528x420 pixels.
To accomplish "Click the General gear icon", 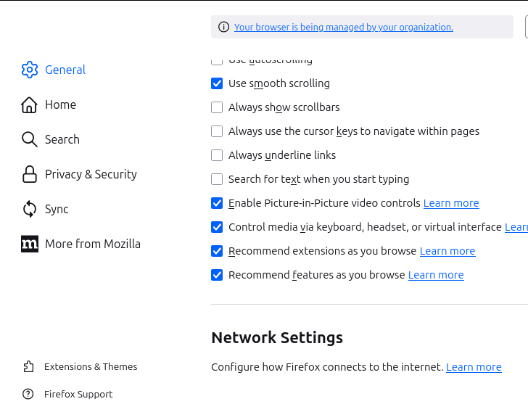I will (x=29, y=70).
